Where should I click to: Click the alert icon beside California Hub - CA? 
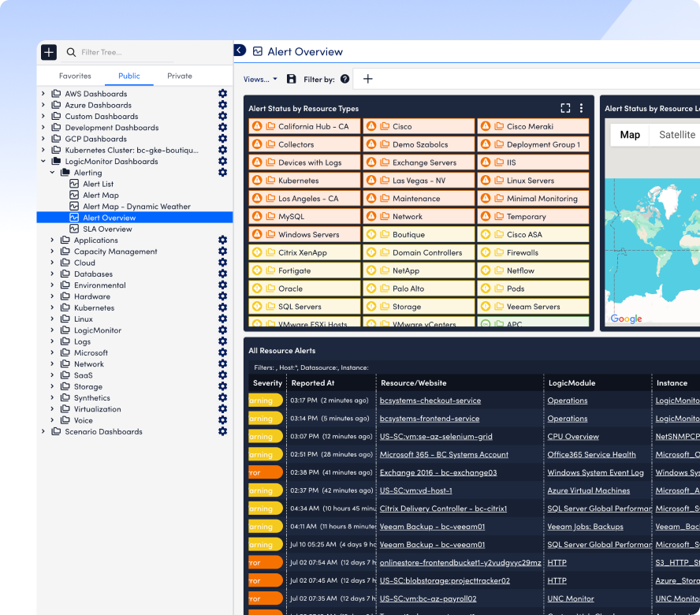(257, 126)
